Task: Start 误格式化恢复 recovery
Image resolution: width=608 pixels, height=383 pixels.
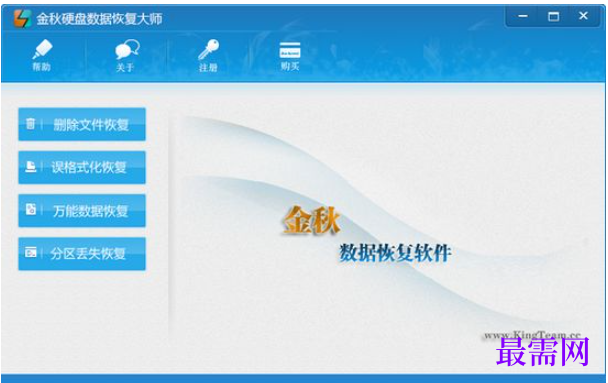Action: (82, 167)
